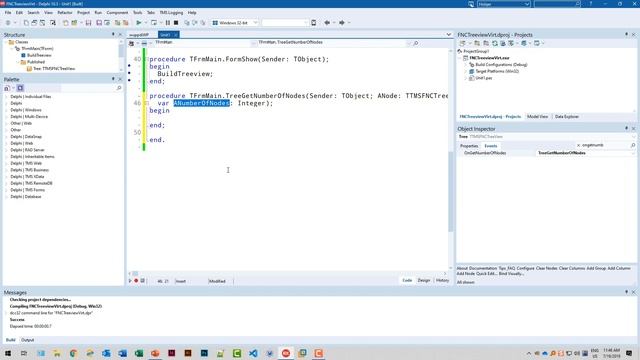Viewport: 640px width, 360px height.
Task: Open Windows Start menu
Action: 8,353
